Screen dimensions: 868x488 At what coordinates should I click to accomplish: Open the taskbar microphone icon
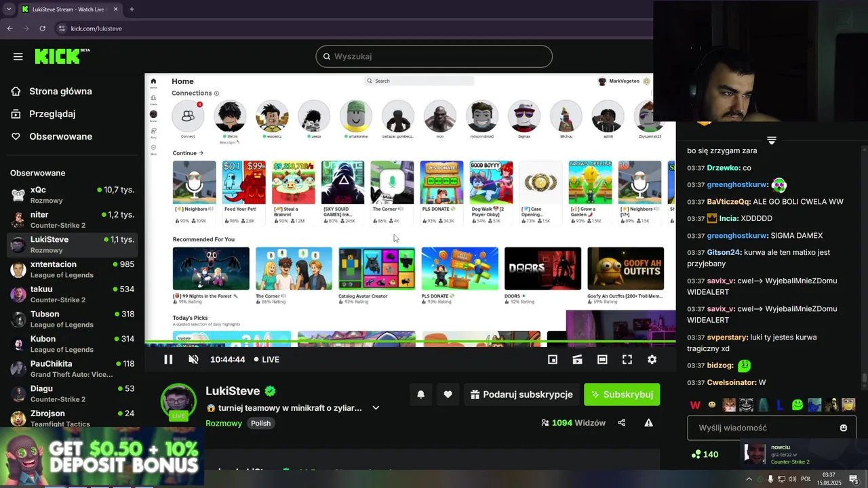pos(770,479)
